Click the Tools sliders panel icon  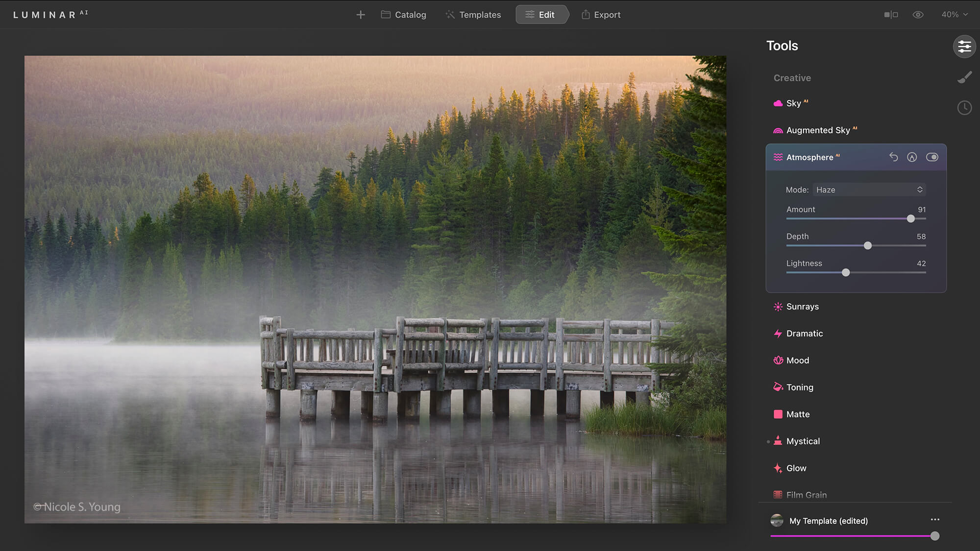coord(964,47)
